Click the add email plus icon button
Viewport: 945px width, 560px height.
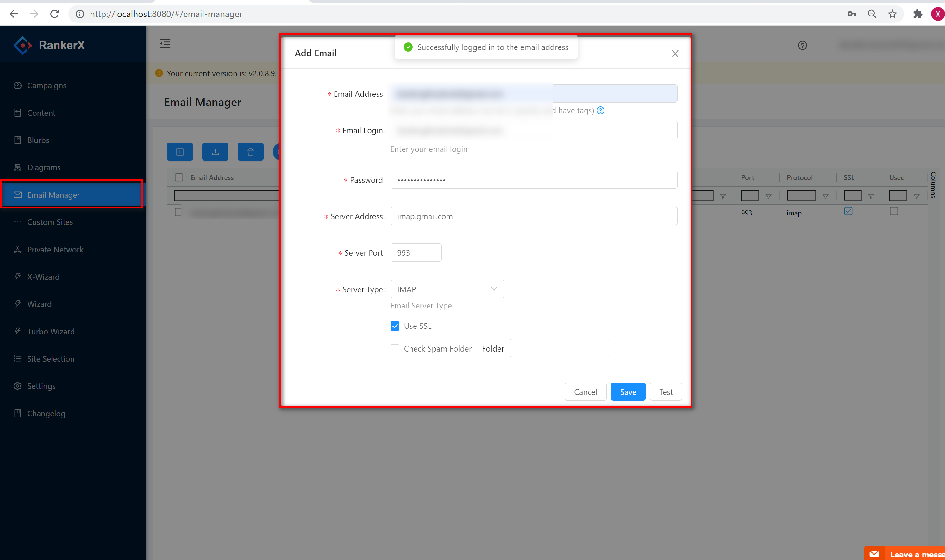pos(180,152)
